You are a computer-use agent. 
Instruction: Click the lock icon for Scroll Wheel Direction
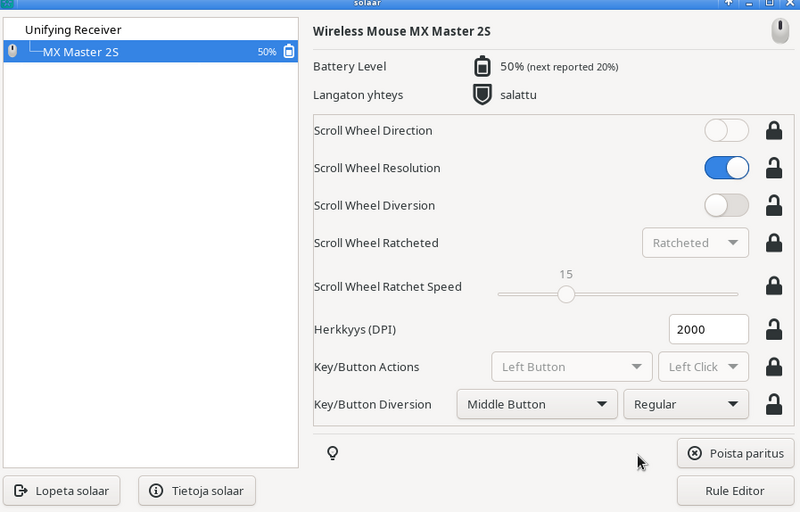click(774, 131)
